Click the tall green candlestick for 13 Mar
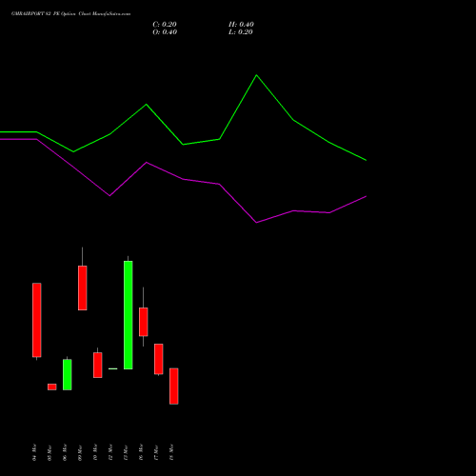The image size is (476, 476). [x=129, y=315]
